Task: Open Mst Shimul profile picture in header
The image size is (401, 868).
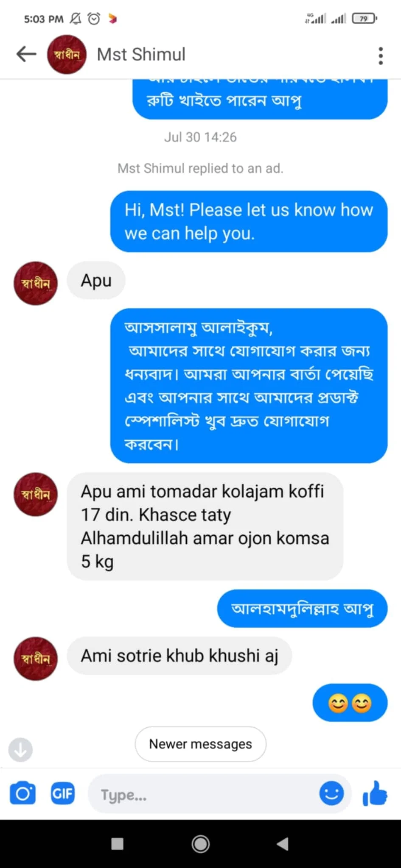Action: pos(67,55)
